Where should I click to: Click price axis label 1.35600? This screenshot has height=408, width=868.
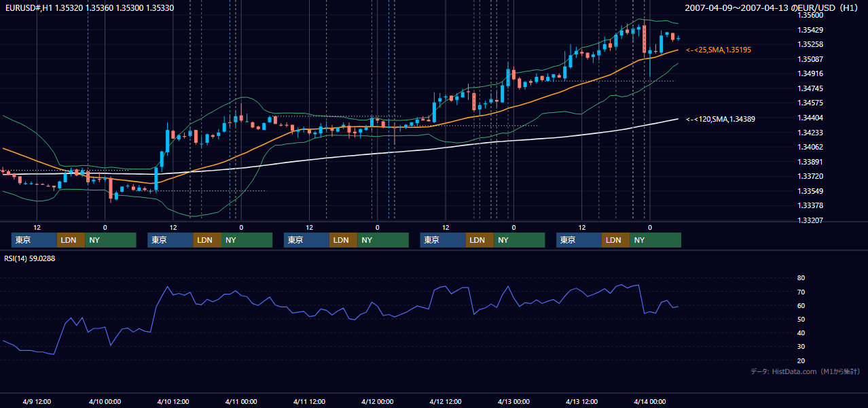click(810, 15)
